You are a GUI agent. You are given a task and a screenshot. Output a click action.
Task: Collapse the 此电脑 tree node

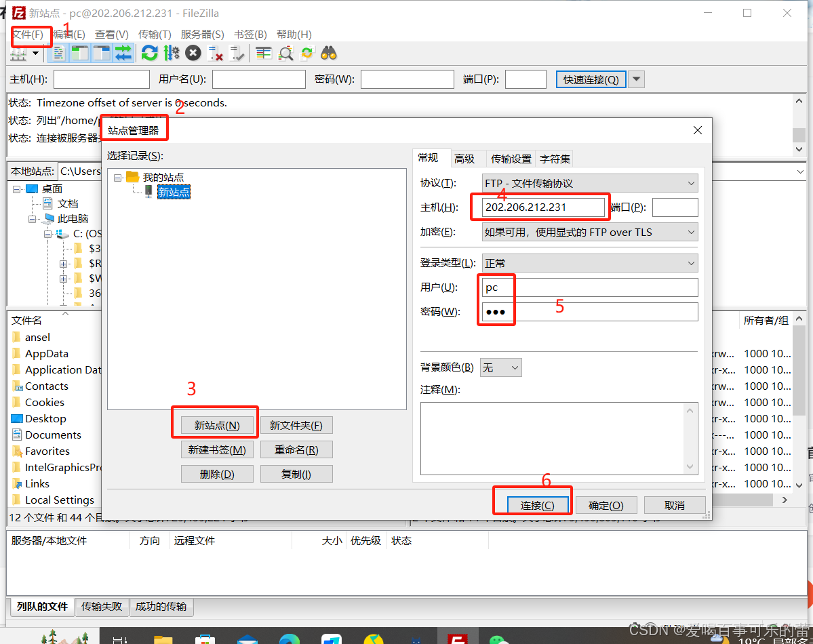point(32,220)
